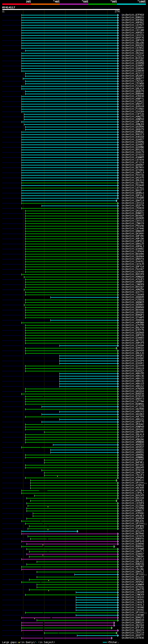Select the UniRef100_A8HJ36 label
148x644 pixels.
tap(133, 376)
